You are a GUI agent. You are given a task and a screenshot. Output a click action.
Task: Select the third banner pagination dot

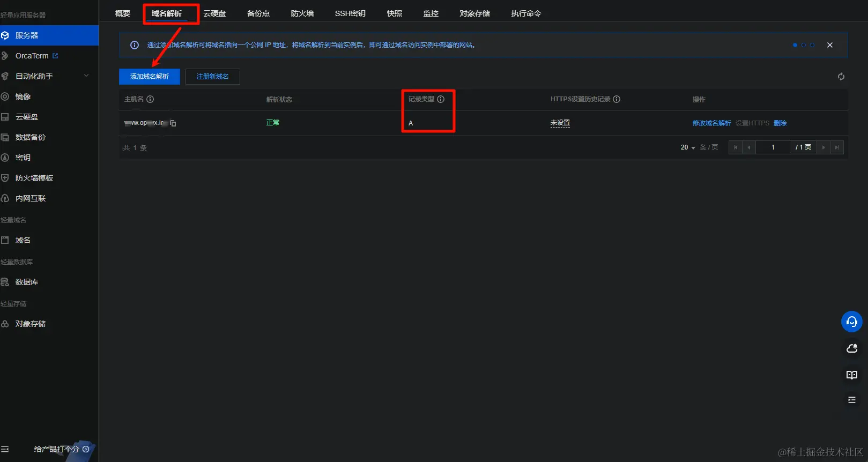click(812, 45)
